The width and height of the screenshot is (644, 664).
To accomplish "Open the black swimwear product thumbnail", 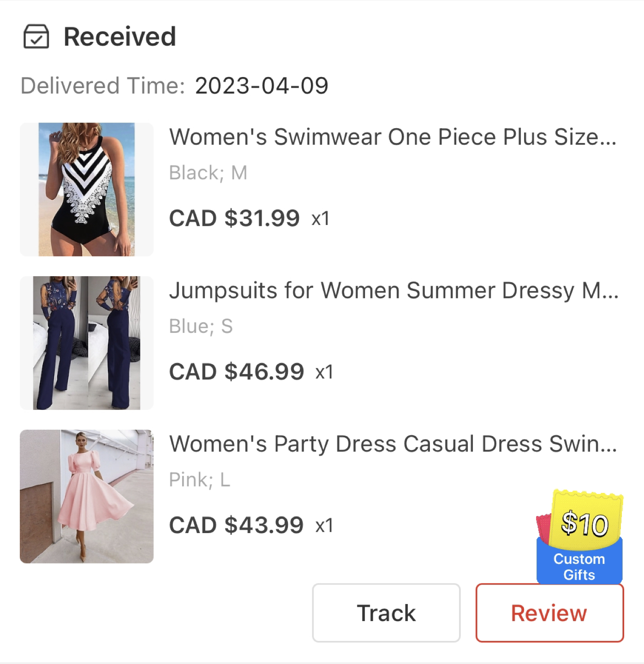I will point(87,190).
